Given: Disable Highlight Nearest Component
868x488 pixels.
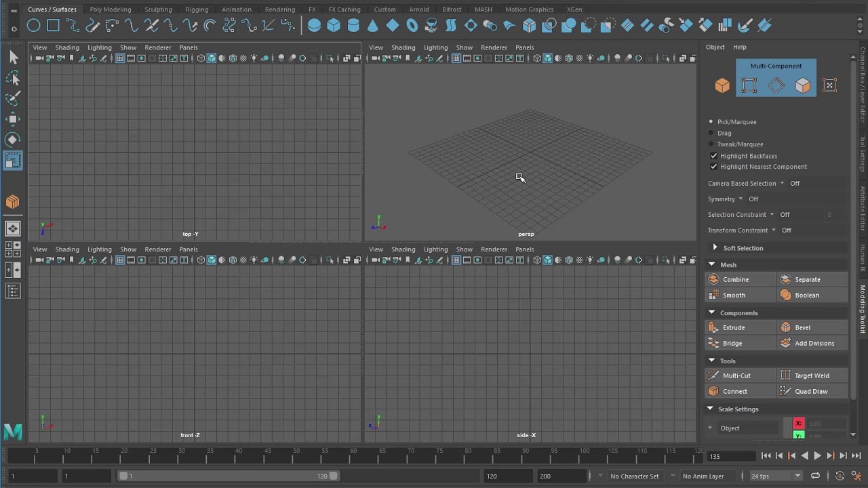Looking at the screenshot, I should click(713, 167).
